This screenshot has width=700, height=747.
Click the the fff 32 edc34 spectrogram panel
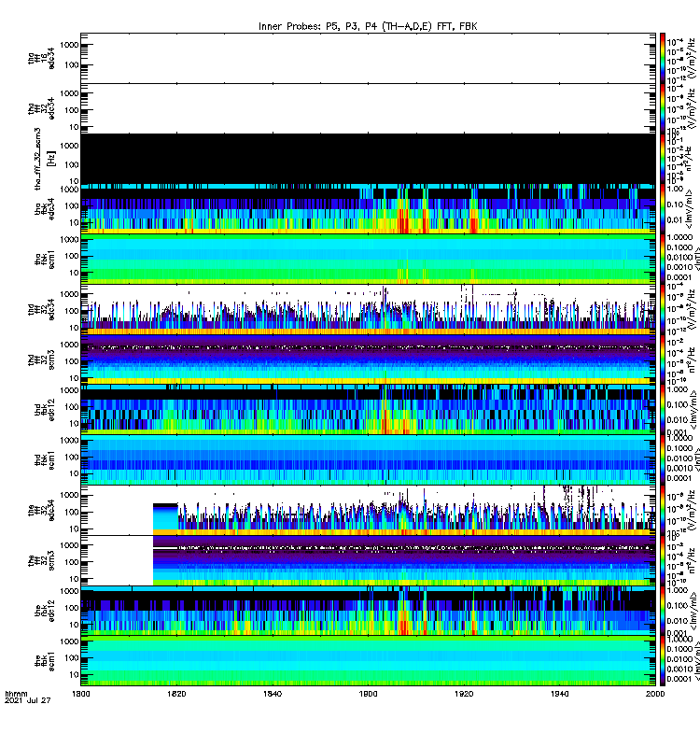[x=368, y=511]
